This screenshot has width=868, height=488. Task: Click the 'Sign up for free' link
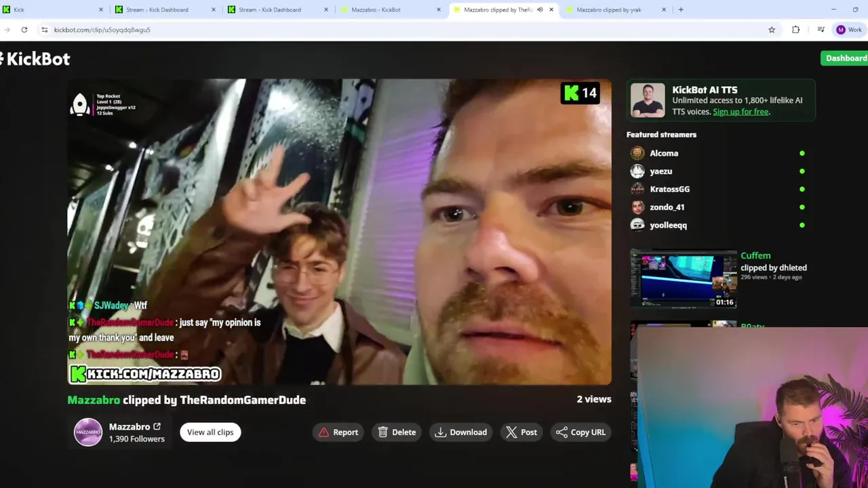point(741,112)
